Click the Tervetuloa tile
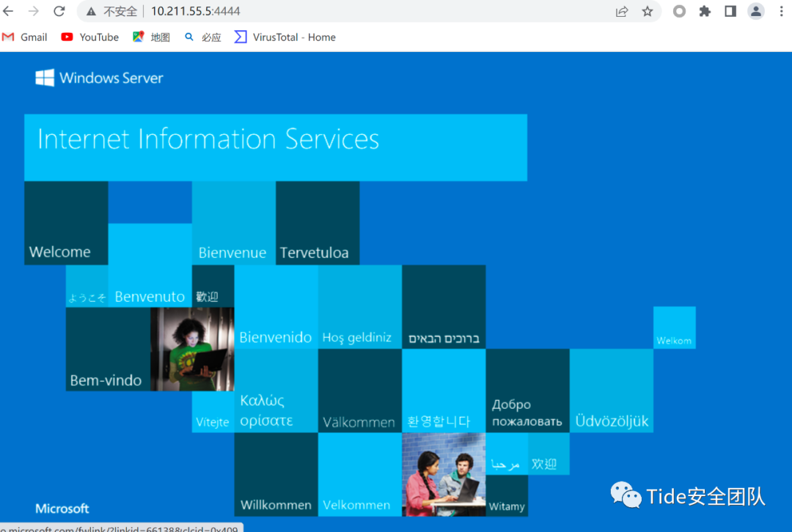 click(318, 223)
